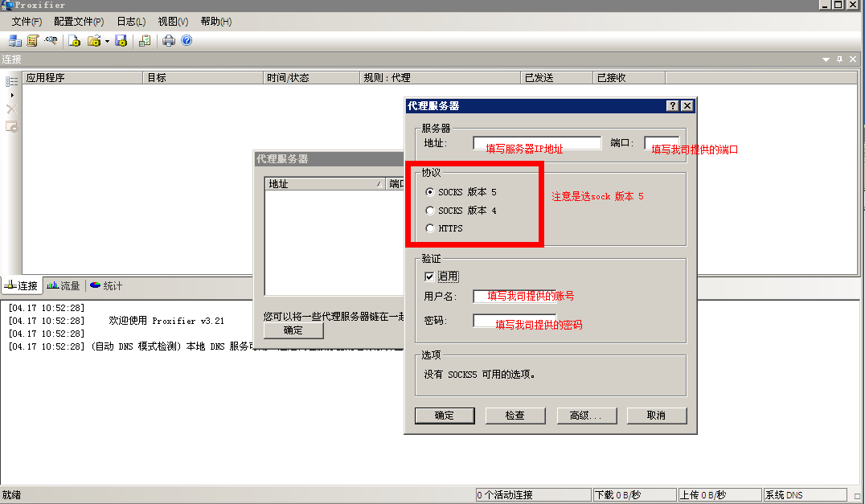The image size is (865, 504).
Task: Expand the connections panel pin menu arrow
Action: (x=826, y=59)
